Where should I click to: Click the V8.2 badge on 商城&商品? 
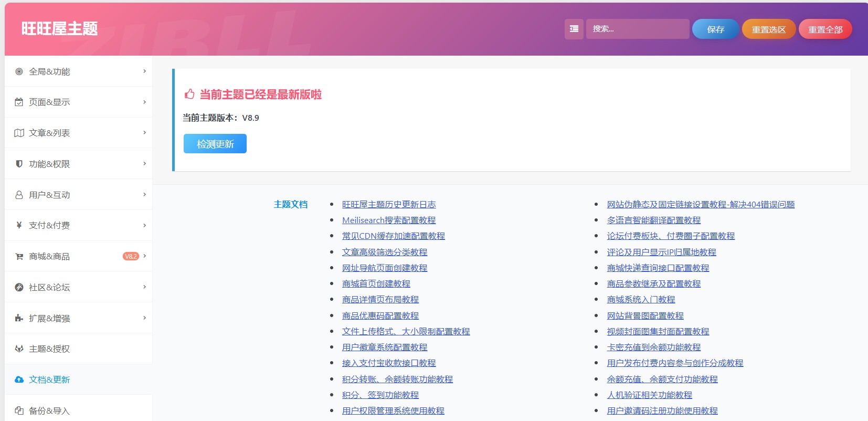pos(131,256)
